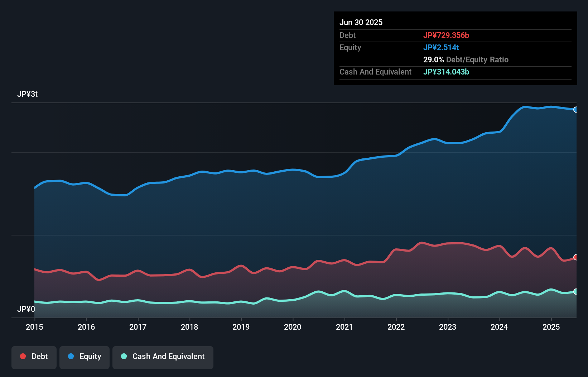Viewport: 588px width, 377px height.
Task: Click the teal Cash And Equivalent legend dot
Action: coord(123,356)
